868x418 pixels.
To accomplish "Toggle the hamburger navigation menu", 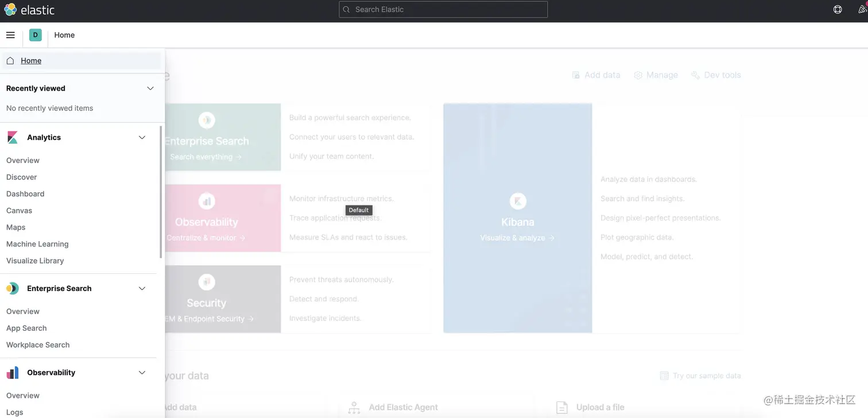I will click(x=10, y=35).
